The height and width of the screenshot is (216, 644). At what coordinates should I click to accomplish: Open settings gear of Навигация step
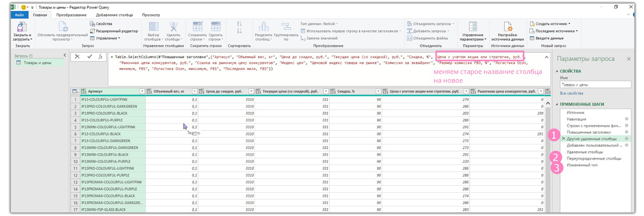[x=626, y=119]
